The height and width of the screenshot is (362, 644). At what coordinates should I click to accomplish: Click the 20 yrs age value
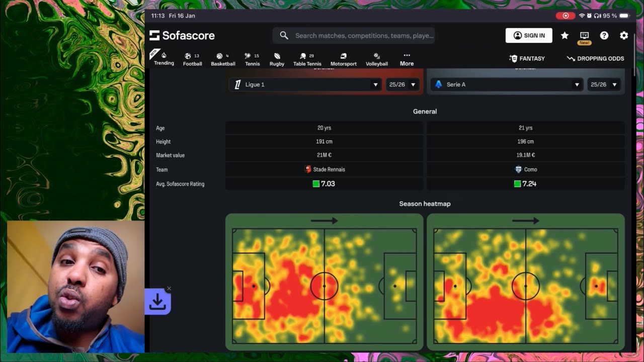point(324,128)
